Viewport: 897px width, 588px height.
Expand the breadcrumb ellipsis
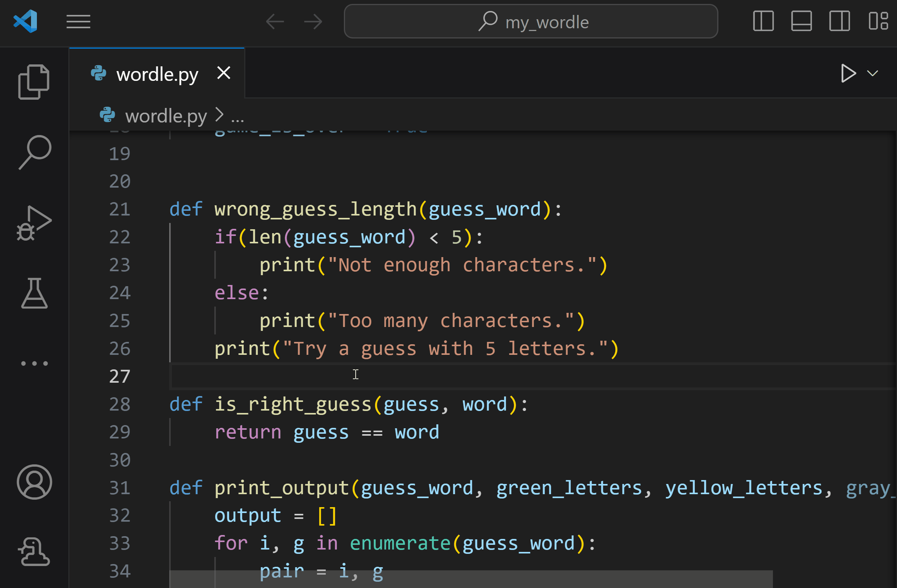click(x=238, y=116)
